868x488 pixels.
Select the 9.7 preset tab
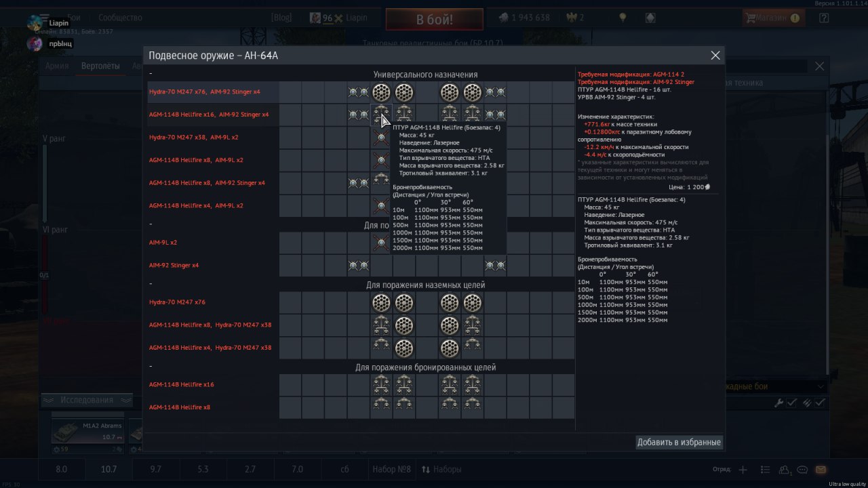156,469
